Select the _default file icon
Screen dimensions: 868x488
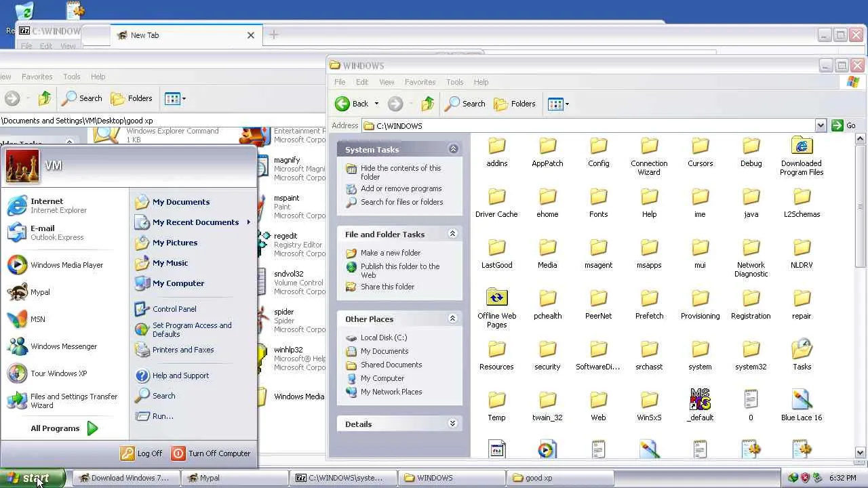[700, 406]
